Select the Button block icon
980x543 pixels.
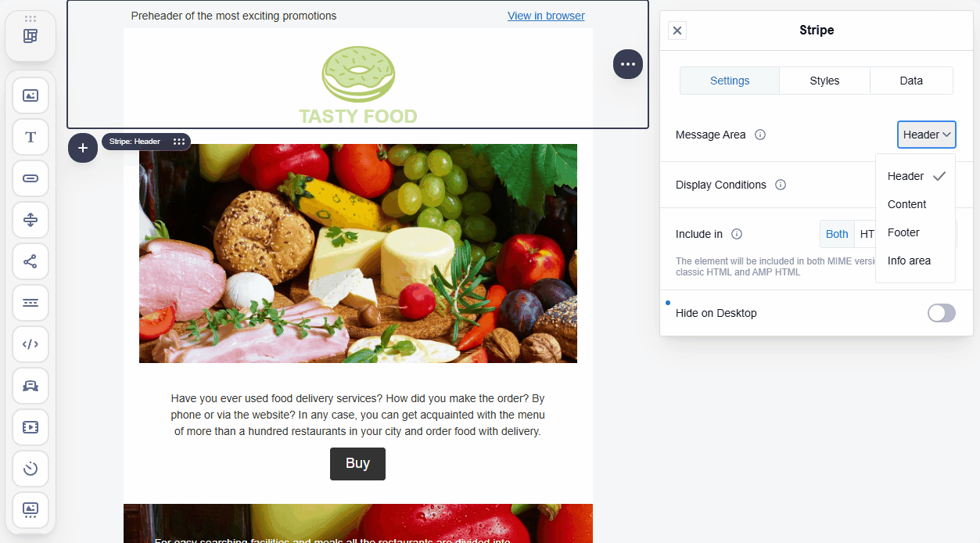(x=31, y=178)
